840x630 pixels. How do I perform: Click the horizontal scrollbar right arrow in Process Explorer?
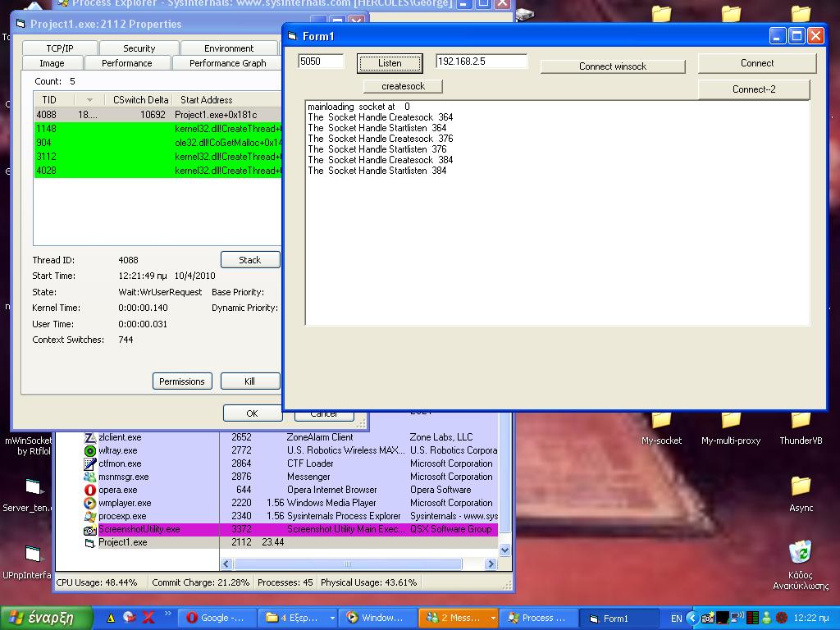[491, 564]
